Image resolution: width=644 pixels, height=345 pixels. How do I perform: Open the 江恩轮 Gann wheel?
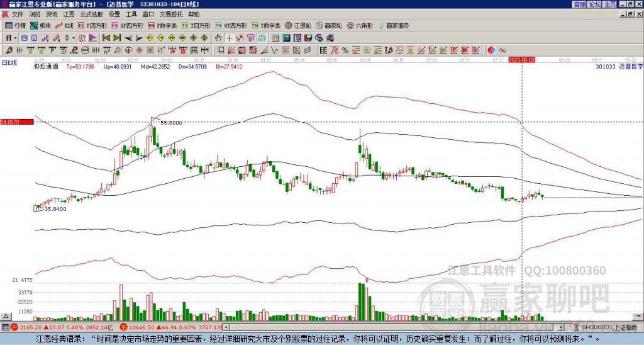point(298,25)
